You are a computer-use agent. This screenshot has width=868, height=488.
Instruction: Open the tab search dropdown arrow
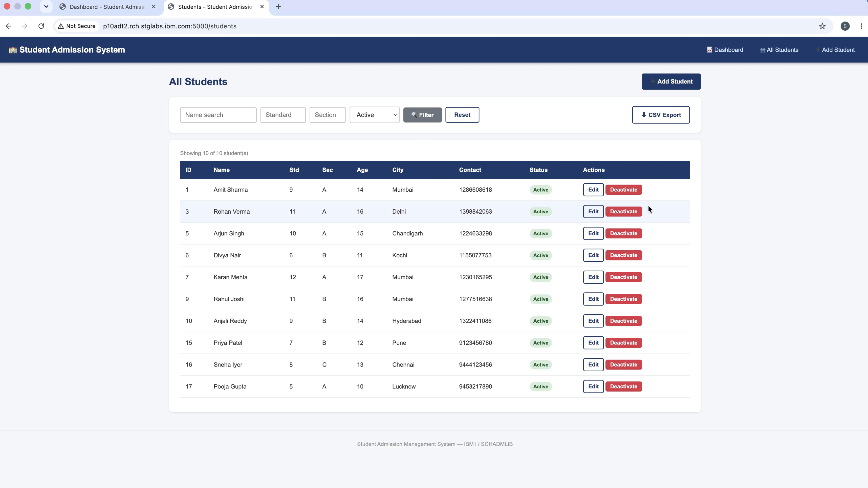46,7
